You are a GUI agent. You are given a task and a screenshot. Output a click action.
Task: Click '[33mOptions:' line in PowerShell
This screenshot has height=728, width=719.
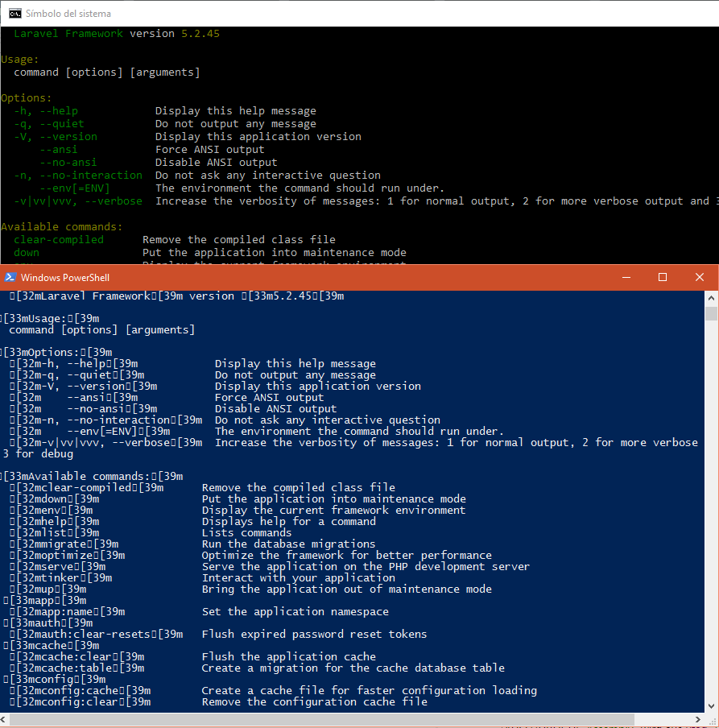[x=56, y=353]
